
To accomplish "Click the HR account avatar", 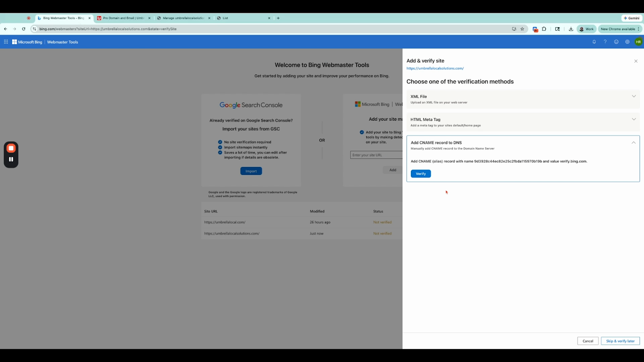I will [x=638, y=42].
